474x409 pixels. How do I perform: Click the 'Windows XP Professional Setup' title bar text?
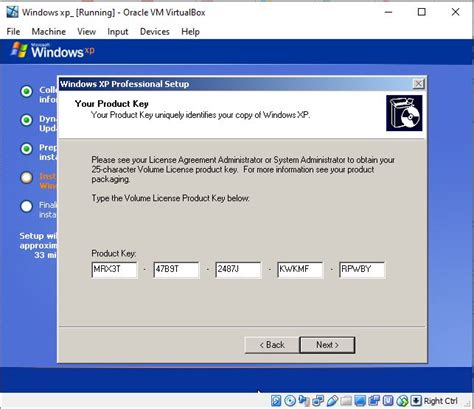point(125,84)
